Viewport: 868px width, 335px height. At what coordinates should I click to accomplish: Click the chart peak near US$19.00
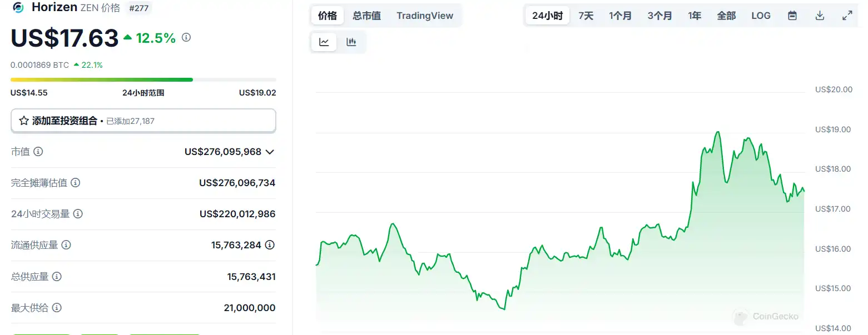coord(718,132)
